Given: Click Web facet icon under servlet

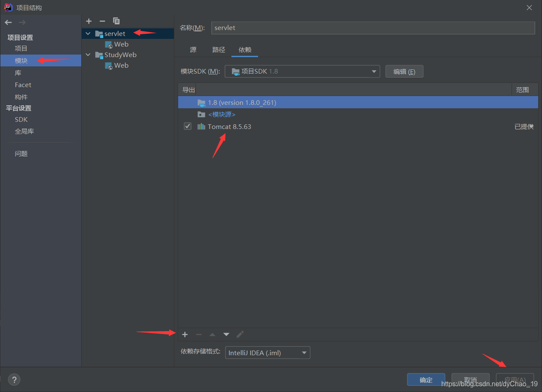Looking at the screenshot, I should (109, 44).
